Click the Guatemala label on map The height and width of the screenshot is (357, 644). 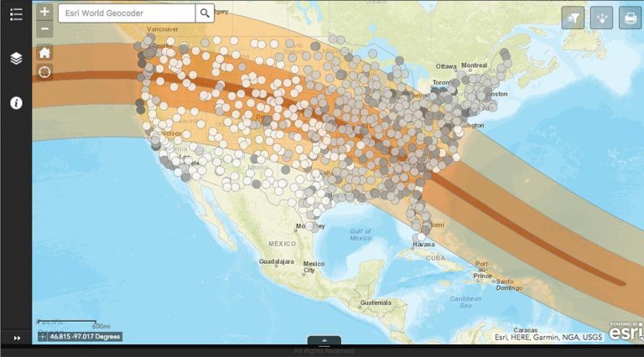(x=376, y=303)
